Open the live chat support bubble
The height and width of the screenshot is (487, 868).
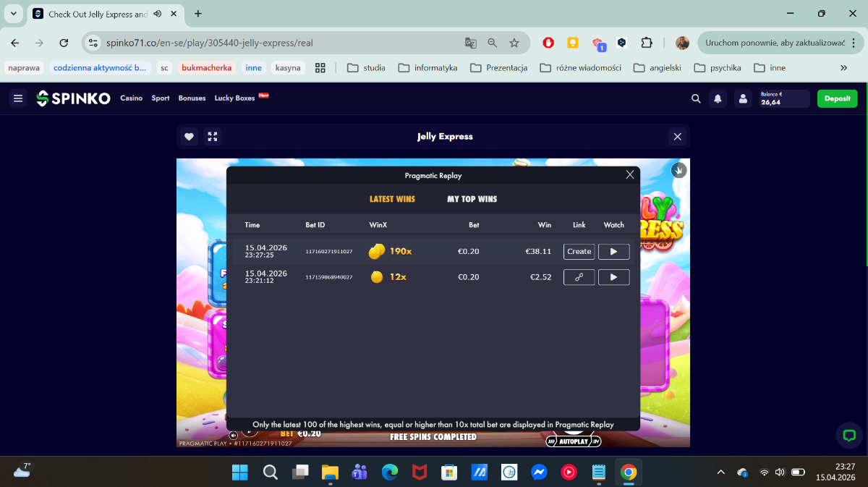click(x=849, y=435)
